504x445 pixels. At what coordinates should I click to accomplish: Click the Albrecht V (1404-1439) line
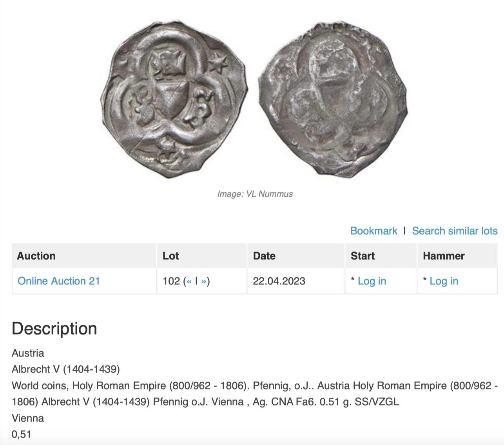click(66, 369)
